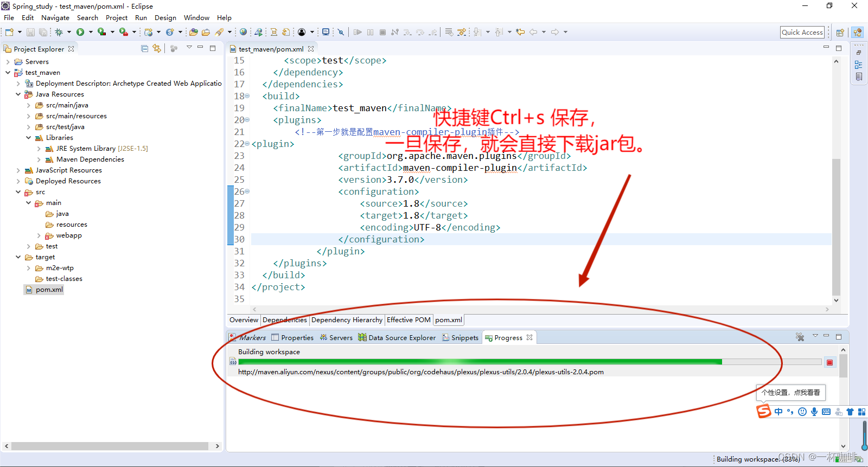The width and height of the screenshot is (868, 467).
Task: Open the Navigate menu
Action: pos(55,17)
